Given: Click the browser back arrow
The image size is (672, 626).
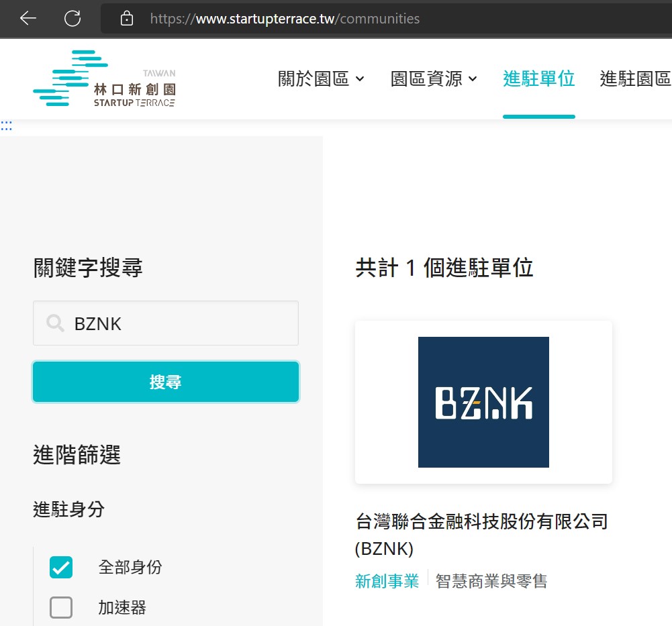Looking at the screenshot, I should [28, 18].
